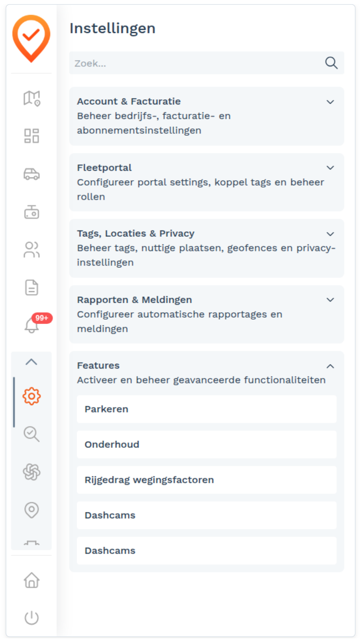Click 'Configureer automatische rapportages en meldingen' description
This screenshot has width=361, height=644.
point(179,321)
